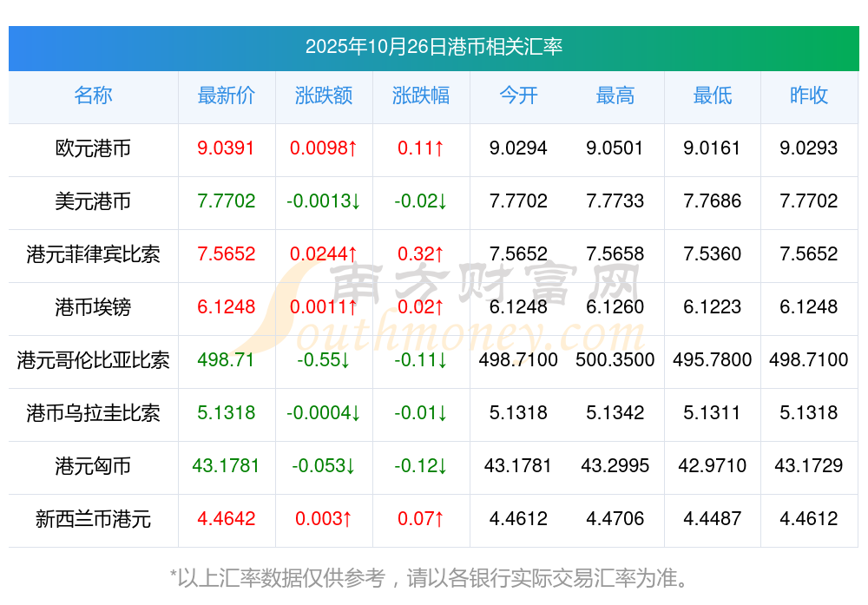Click the high value 9.0501

pyautogui.click(x=615, y=148)
